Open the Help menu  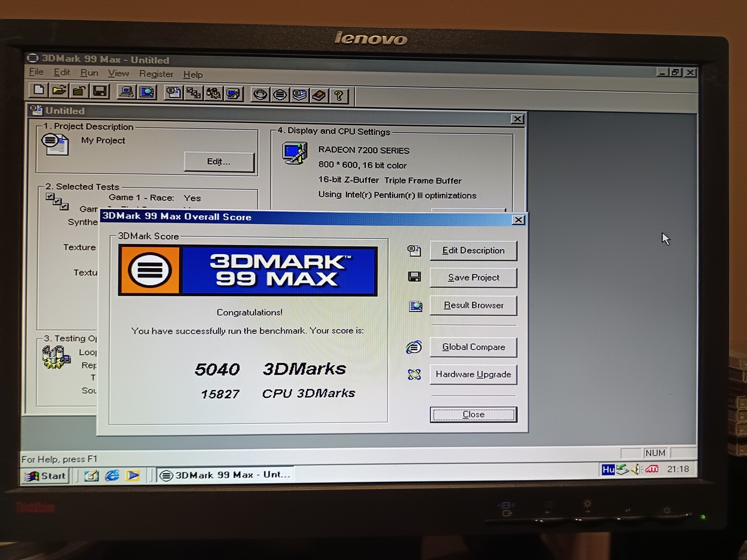pos(193,75)
